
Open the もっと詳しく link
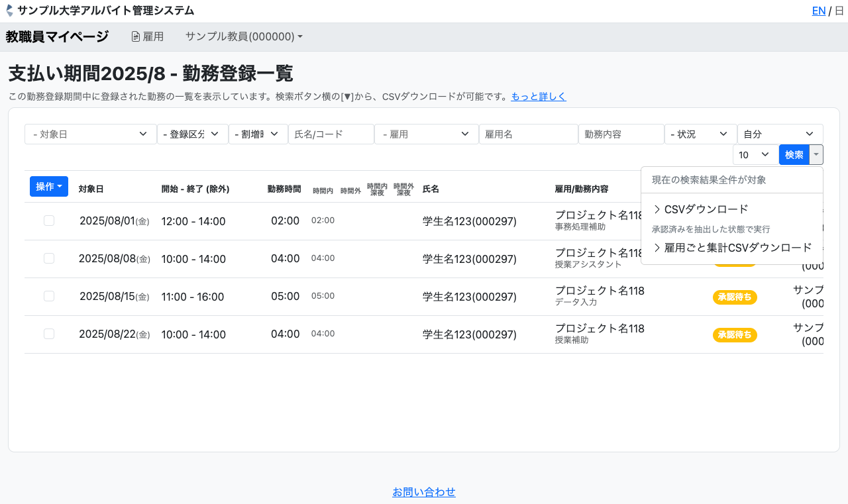tap(539, 97)
